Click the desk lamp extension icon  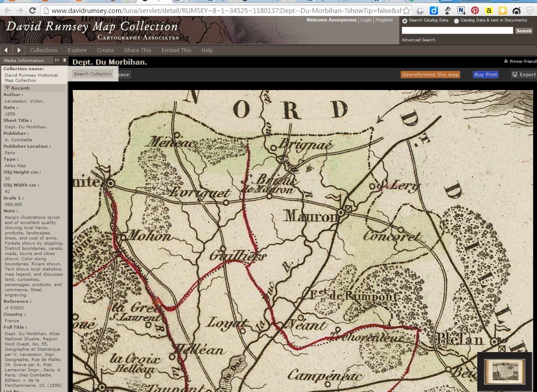click(x=448, y=10)
